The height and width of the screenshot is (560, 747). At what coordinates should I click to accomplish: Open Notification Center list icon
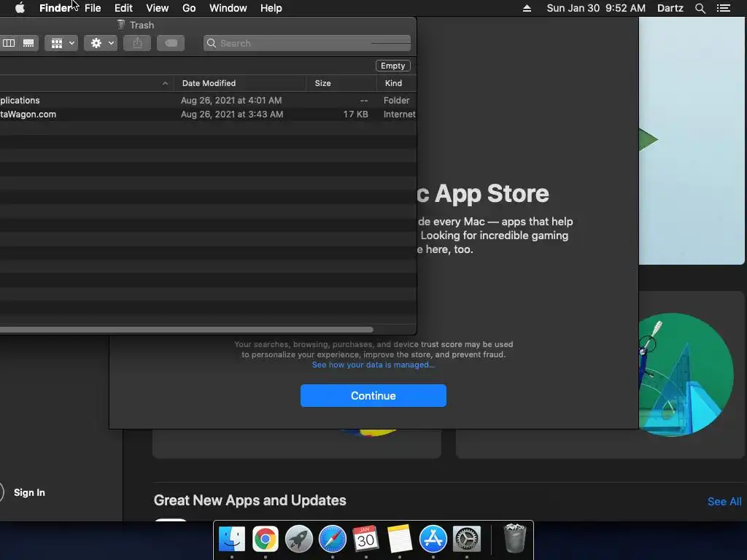[724, 8]
